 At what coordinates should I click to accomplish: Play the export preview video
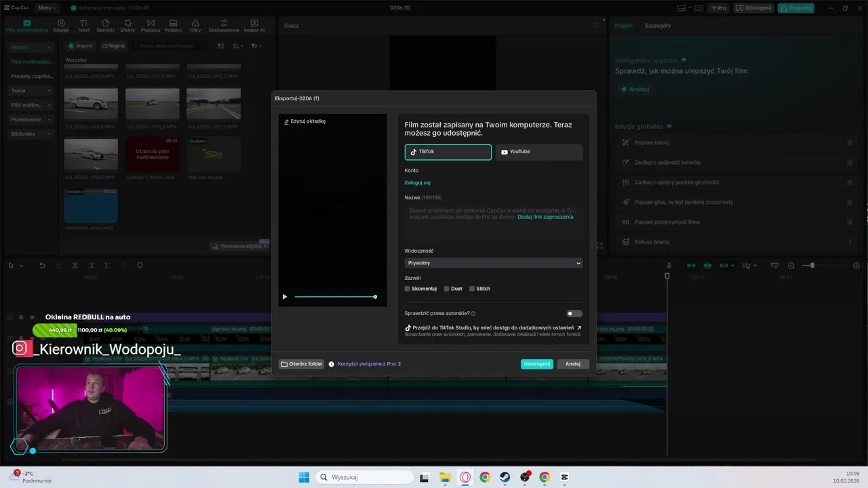[285, 297]
